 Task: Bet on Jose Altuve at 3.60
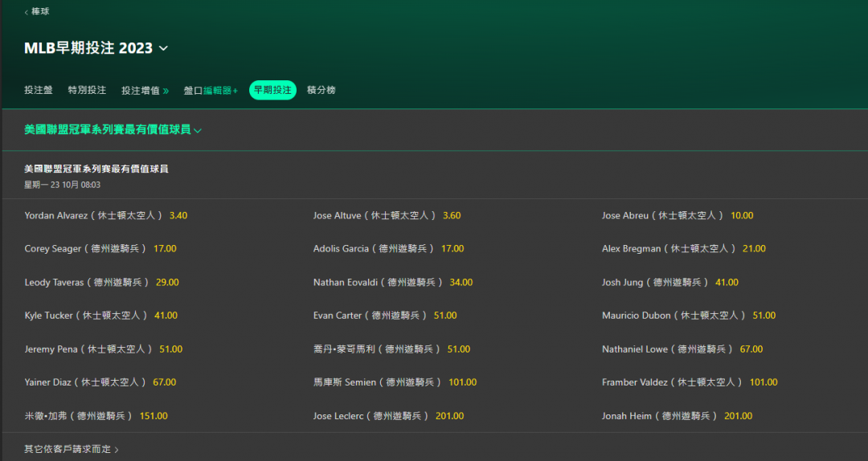(x=387, y=215)
